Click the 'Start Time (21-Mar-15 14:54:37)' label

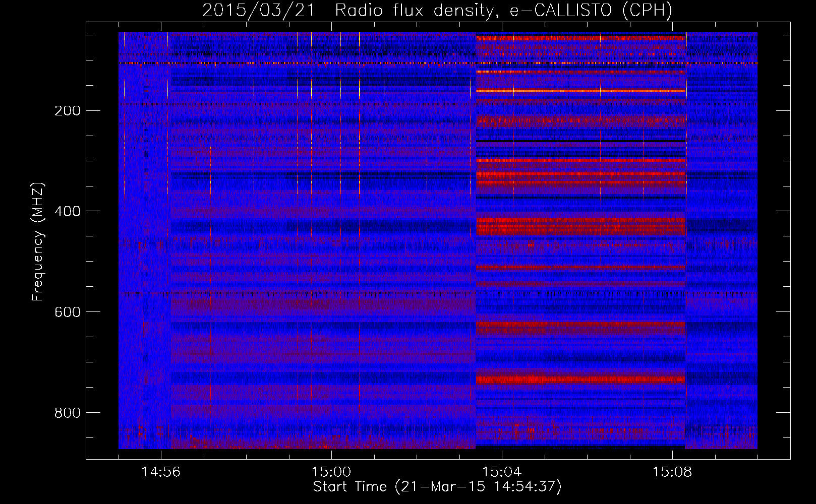coord(437,487)
